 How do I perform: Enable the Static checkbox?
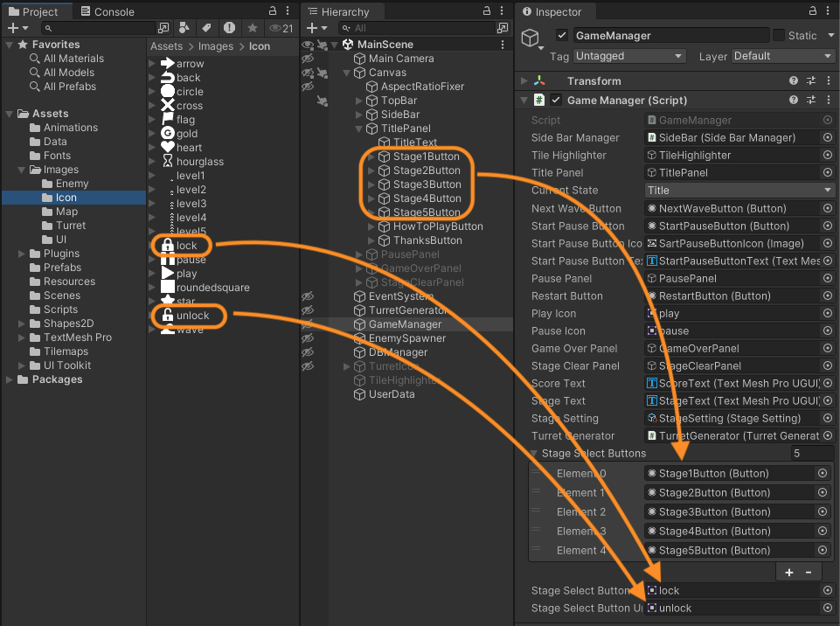click(779, 35)
